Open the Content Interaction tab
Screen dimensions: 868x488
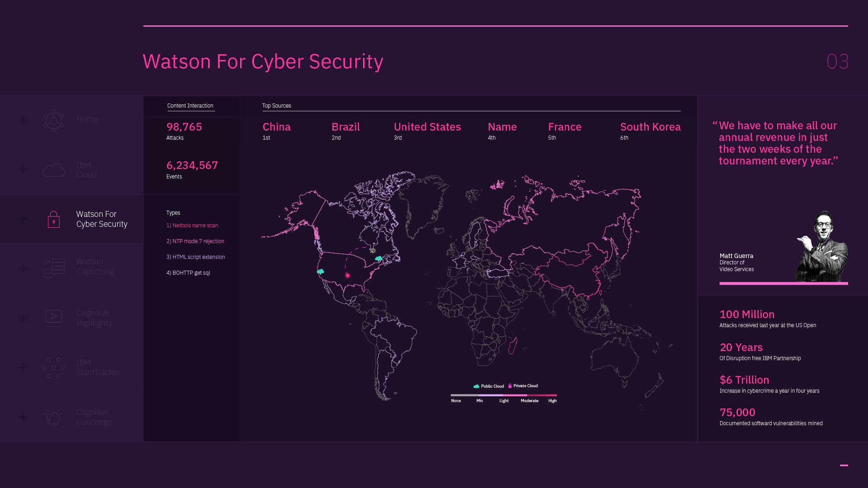pyautogui.click(x=190, y=106)
